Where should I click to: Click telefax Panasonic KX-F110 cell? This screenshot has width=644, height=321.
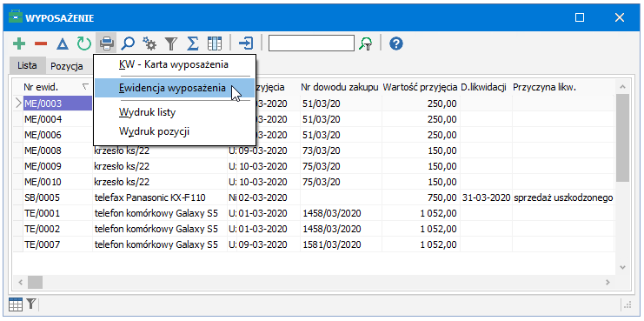click(160, 197)
